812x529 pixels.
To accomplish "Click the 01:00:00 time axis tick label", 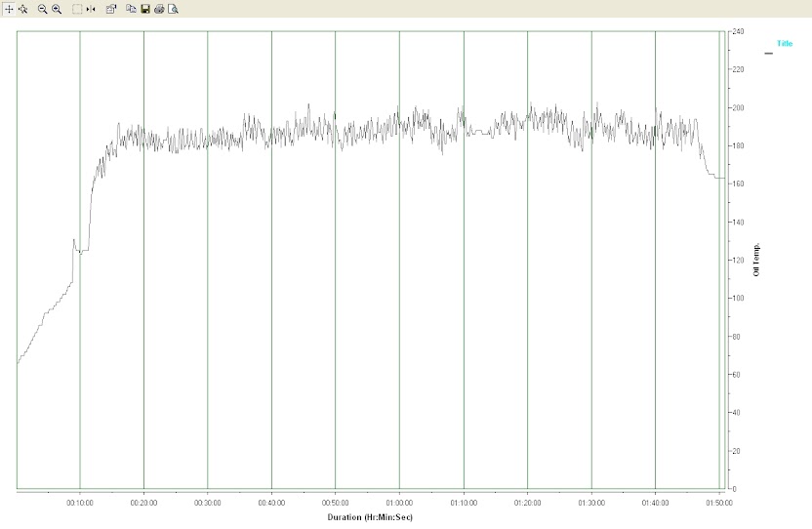I will pyautogui.click(x=399, y=503).
